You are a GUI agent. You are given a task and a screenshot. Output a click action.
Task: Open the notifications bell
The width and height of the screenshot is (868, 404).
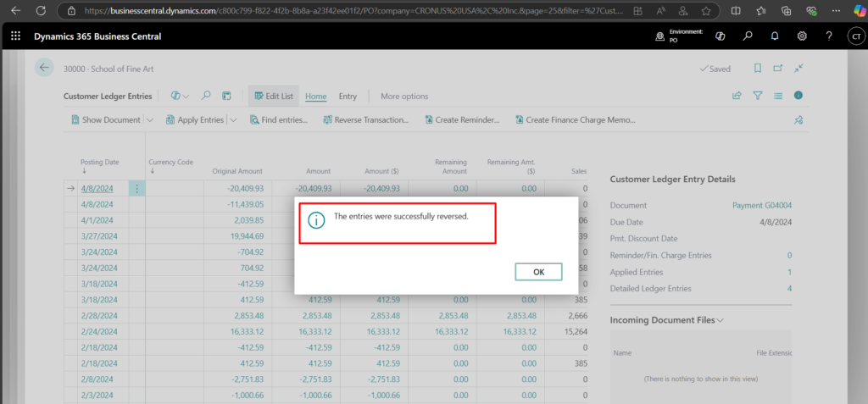pyautogui.click(x=774, y=36)
